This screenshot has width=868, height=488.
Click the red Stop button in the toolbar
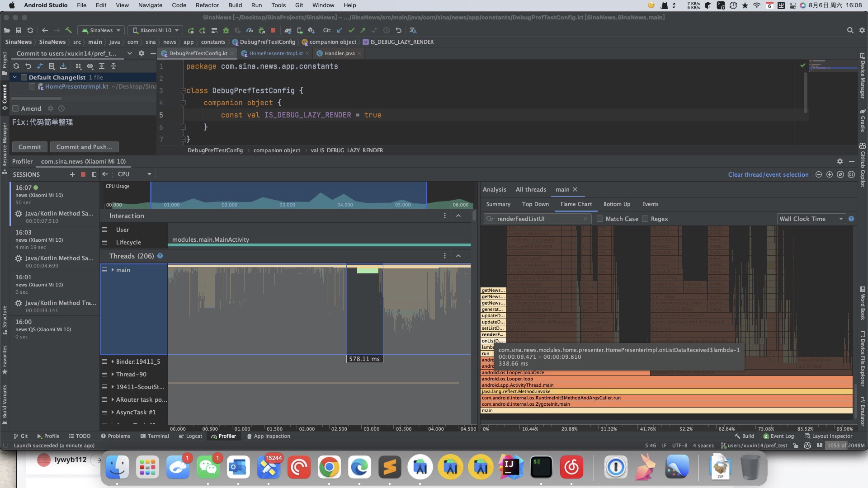tap(273, 30)
